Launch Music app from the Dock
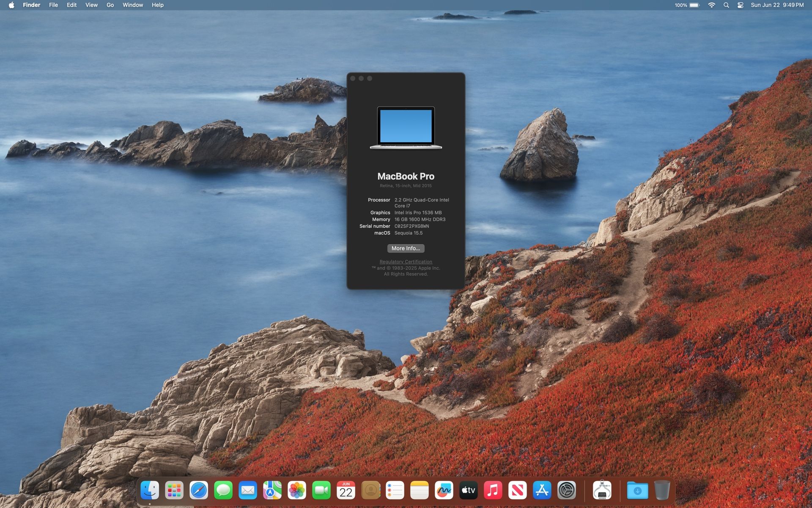This screenshot has width=812, height=508. coord(493,490)
